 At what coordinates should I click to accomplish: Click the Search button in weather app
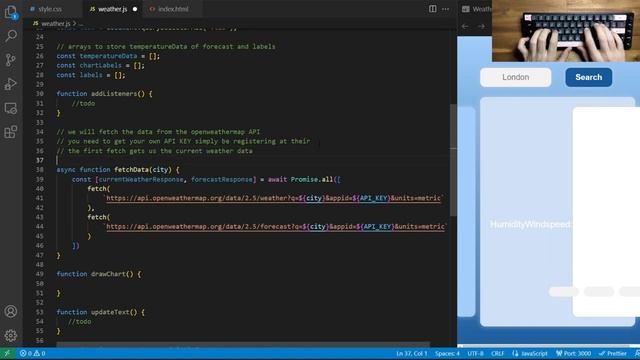point(589,77)
